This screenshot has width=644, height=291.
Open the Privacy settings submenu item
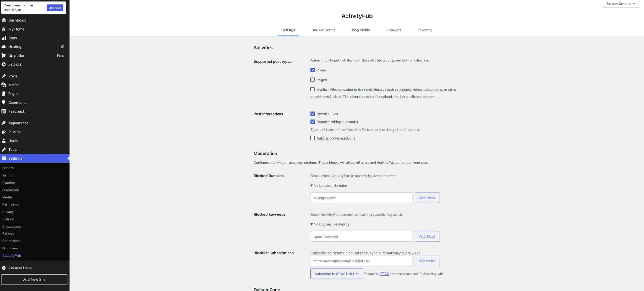pos(8,212)
